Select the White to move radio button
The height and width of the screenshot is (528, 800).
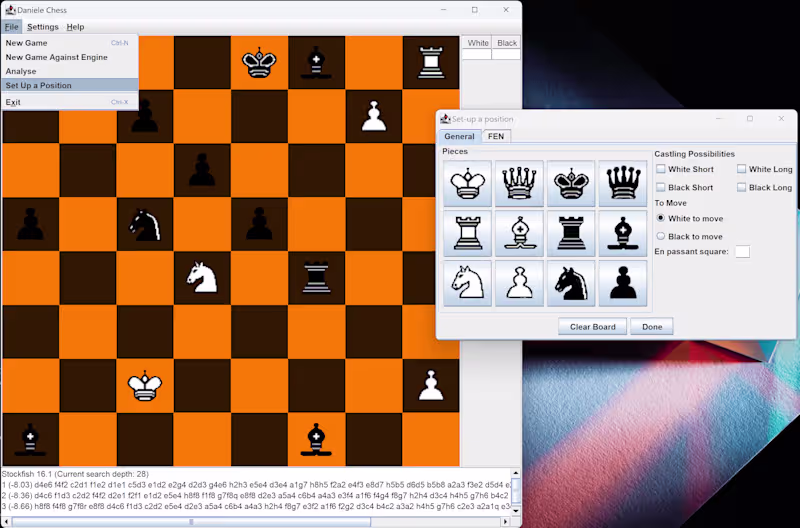[661, 218]
